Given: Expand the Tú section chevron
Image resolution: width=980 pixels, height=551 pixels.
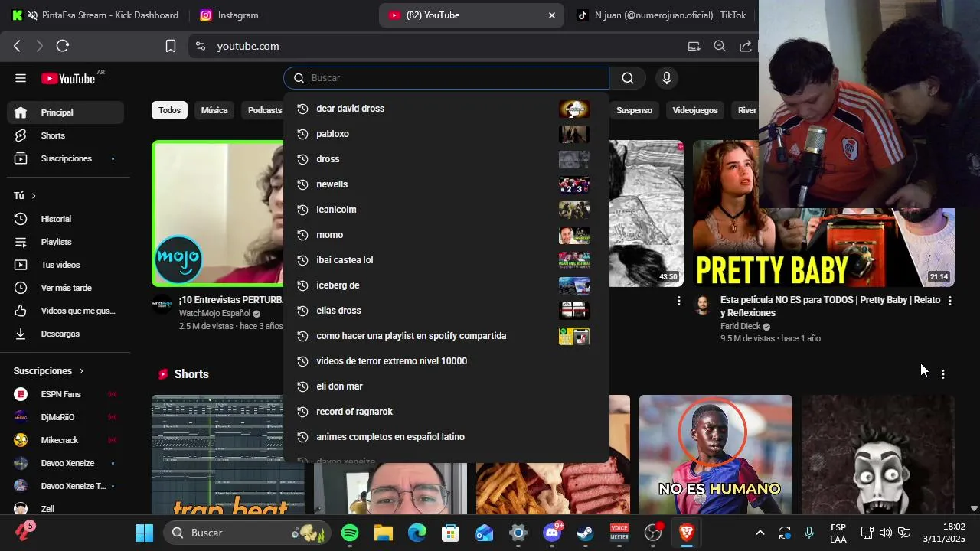Looking at the screenshot, I should tap(34, 196).
